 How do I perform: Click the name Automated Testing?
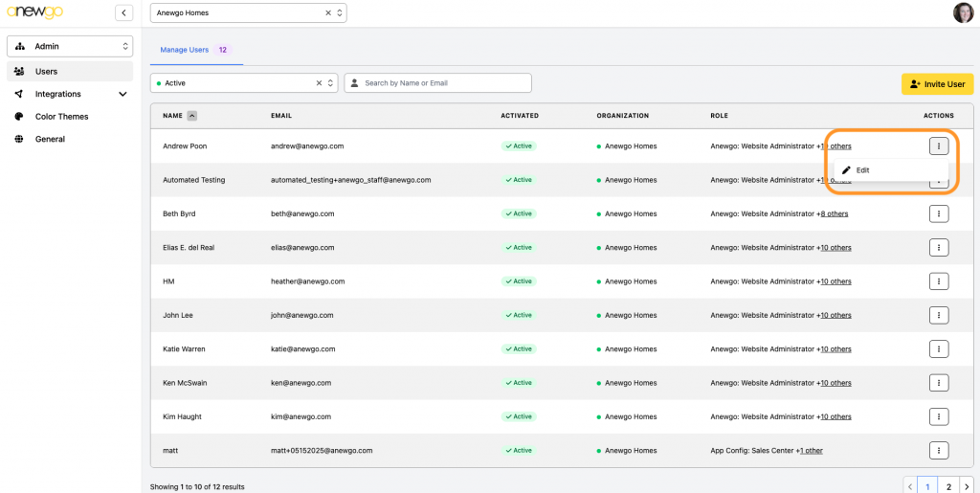193,180
